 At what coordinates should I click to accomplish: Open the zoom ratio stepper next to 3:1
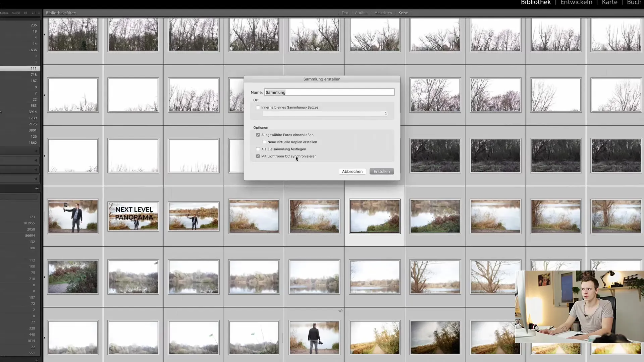click(39, 13)
